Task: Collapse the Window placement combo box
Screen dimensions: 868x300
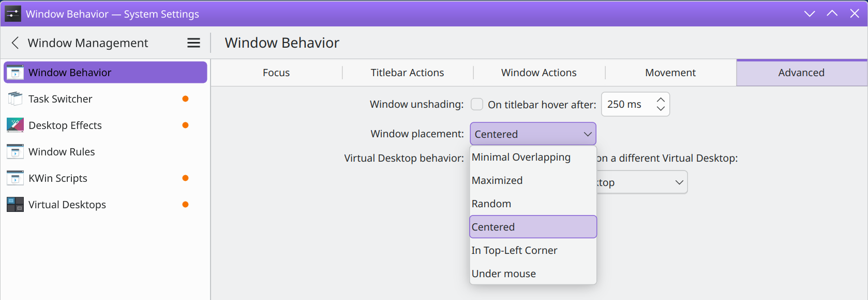Action: [x=533, y=134]
